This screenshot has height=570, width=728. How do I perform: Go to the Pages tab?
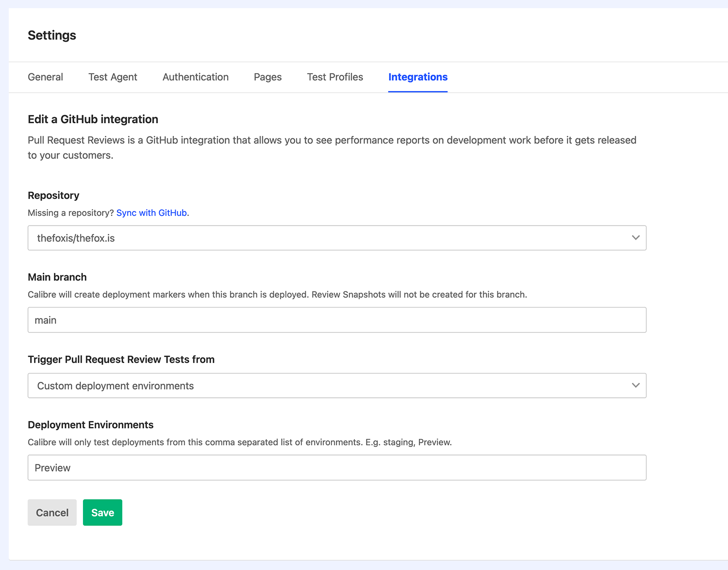tap(267, 77)
